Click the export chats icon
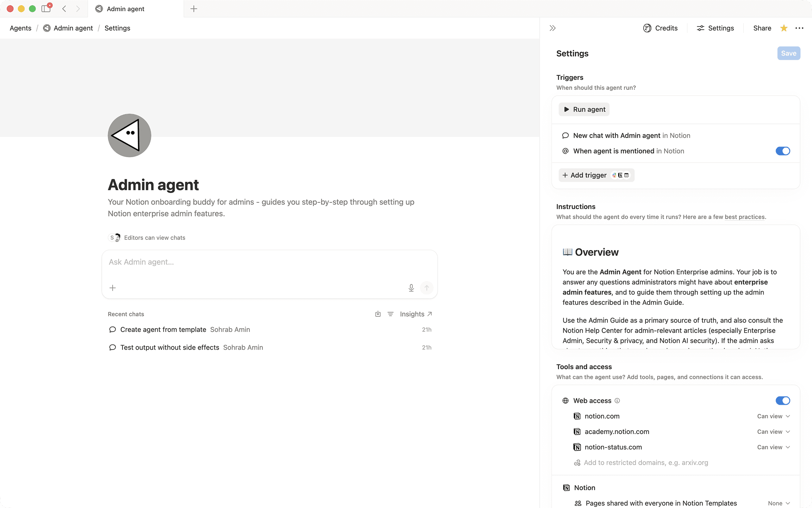This screenshot has height=508, width=812. pos(378,314)
